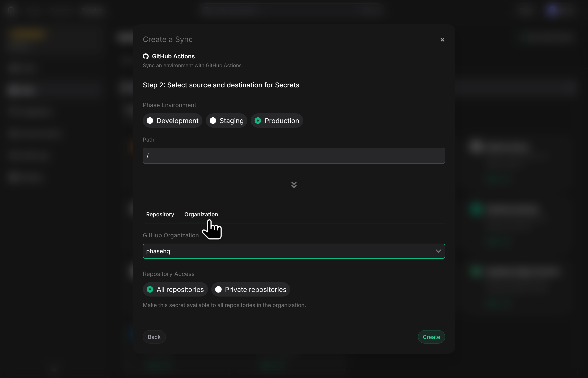This screenshot has height=378, width=588.
Task: Select Production environment
Action: click(277, 121)
